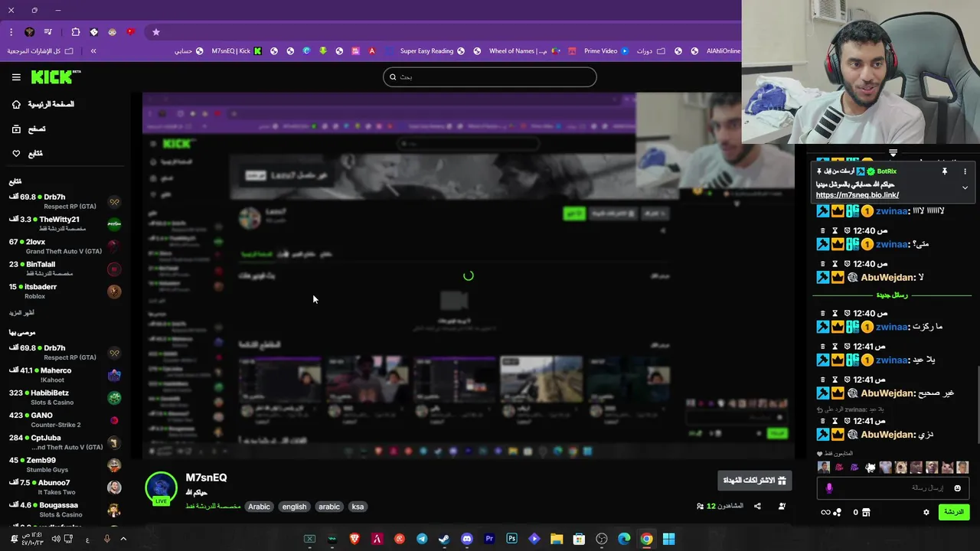Open Photoshop from the taskbar
The height and width of the screenshot is (551, 980).
pyautogui.click(x=512, y=540)
